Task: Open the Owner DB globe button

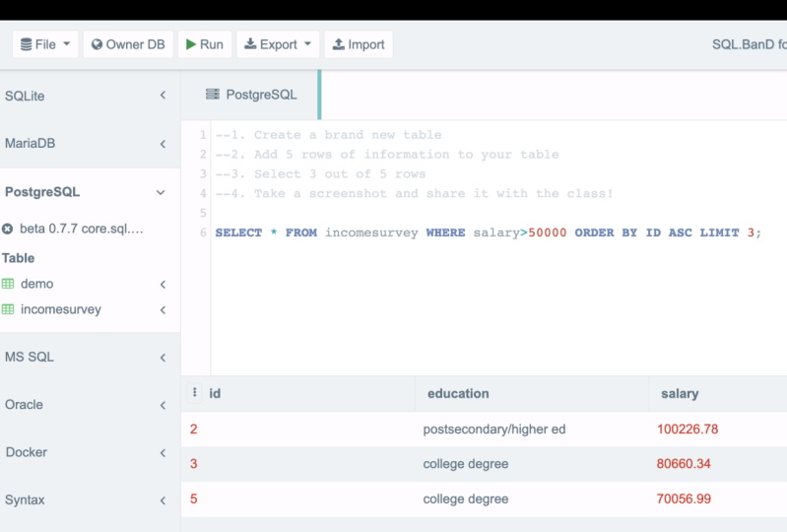Action: click(128, 44)
